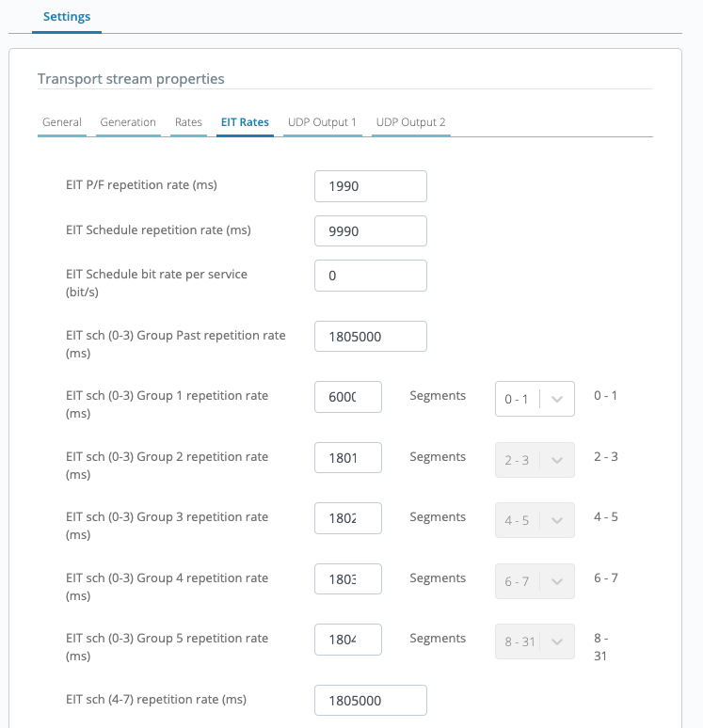Screen dimensions: 703x728
Task: Focus the EIT P/F repetition rate field
Action: (370, 186)
